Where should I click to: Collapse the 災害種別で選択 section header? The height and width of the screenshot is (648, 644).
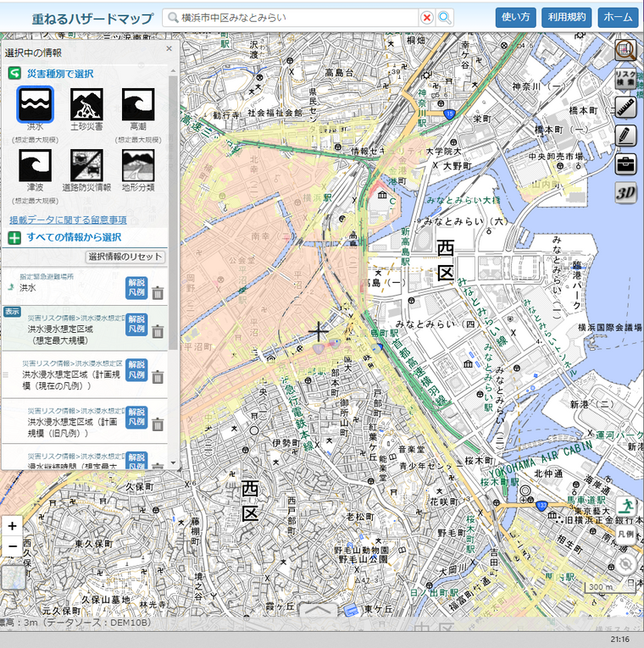click(x=60, y=74)
